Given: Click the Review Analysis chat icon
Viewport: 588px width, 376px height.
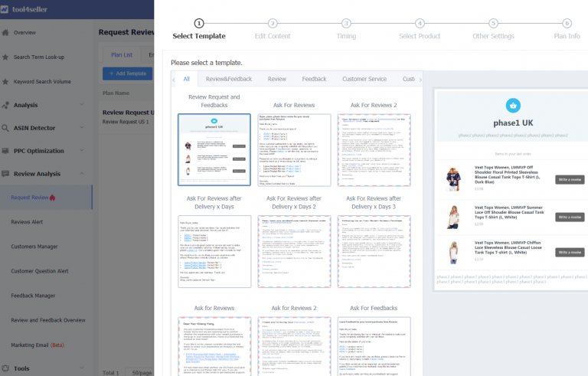Looking at the screenshot, I should click(5, 174).
